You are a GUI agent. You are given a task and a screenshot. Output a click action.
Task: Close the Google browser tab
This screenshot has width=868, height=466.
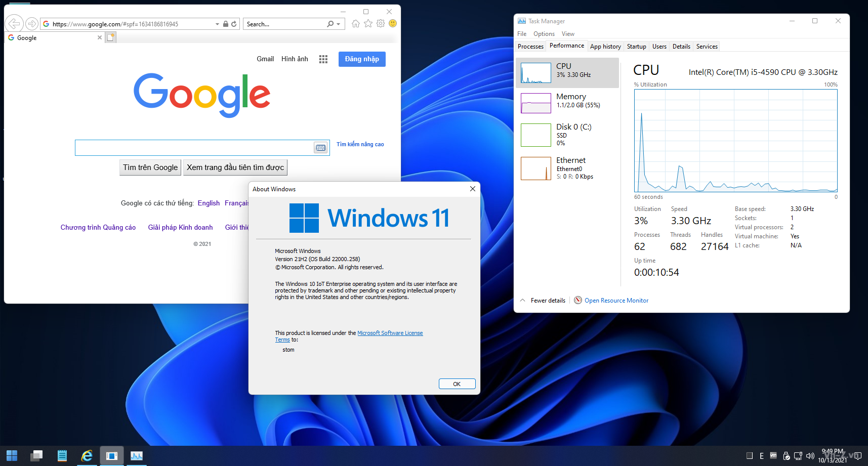(100, 37)
